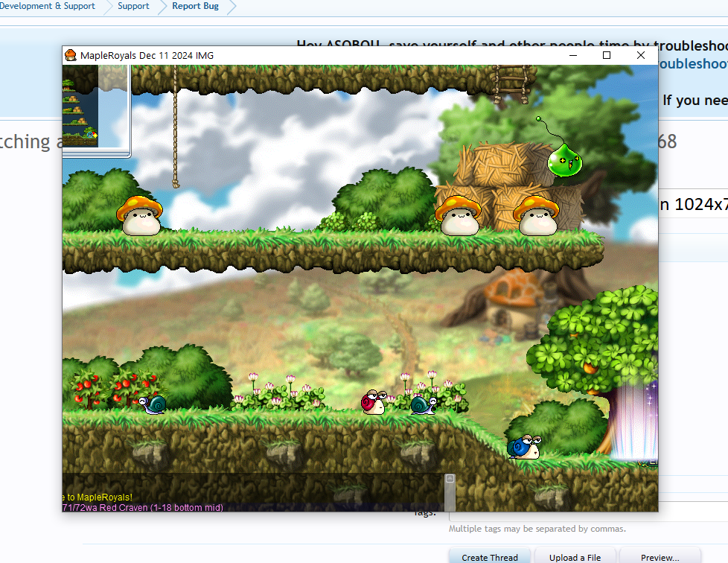Click the Create Thread button
The image size is (728, 563).
pyautogui.click(x=490, y=556)
